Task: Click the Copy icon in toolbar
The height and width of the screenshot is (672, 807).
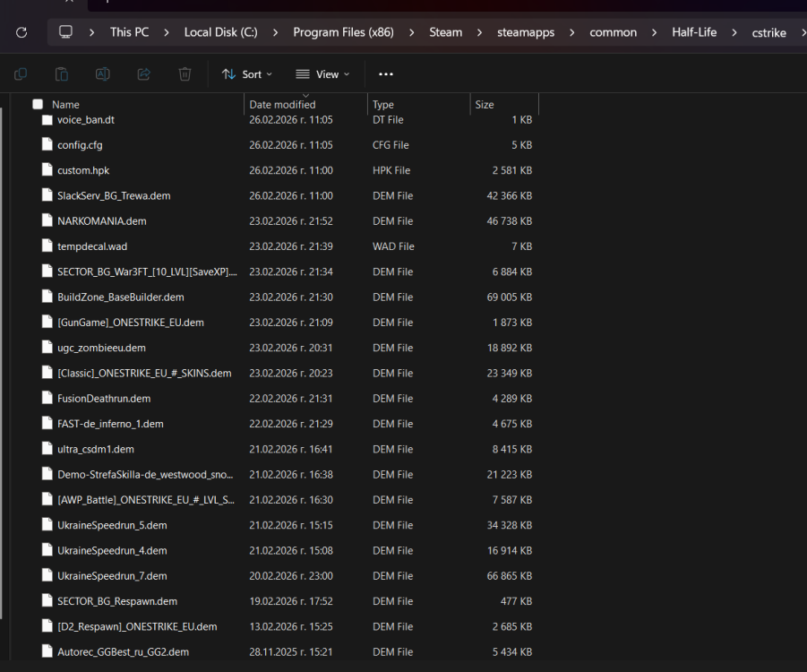Action: (x=21, y=74)
